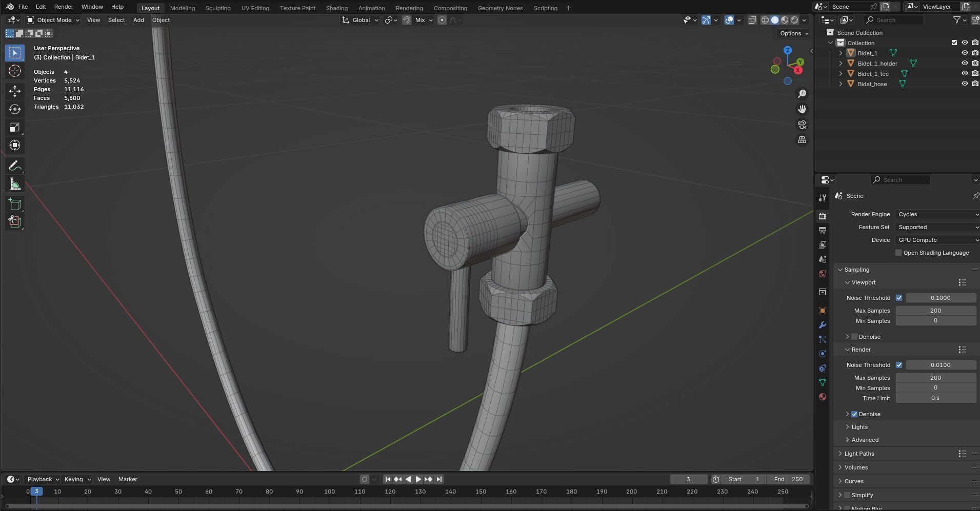The image size is (980, 511).
Task: Hide Bidet_1 in viewport
Action: click(965, 53)
